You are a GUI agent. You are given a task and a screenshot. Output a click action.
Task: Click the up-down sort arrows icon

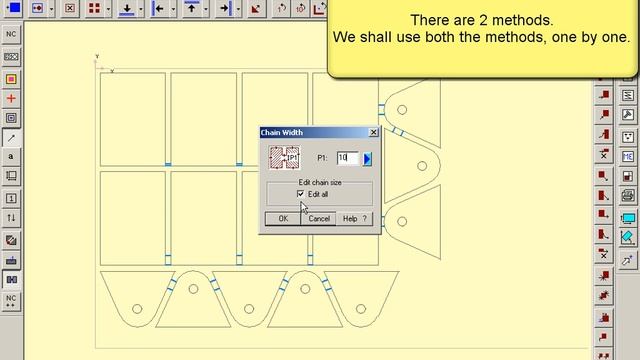pyautogui.click(x=11, y=218)
